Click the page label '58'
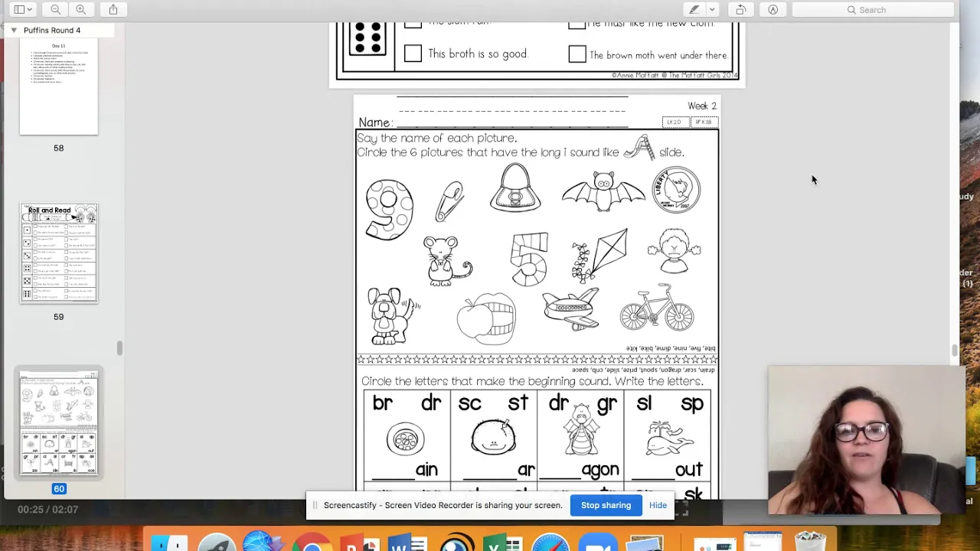This screenshot has height=551, width=980. coord(59,148)
